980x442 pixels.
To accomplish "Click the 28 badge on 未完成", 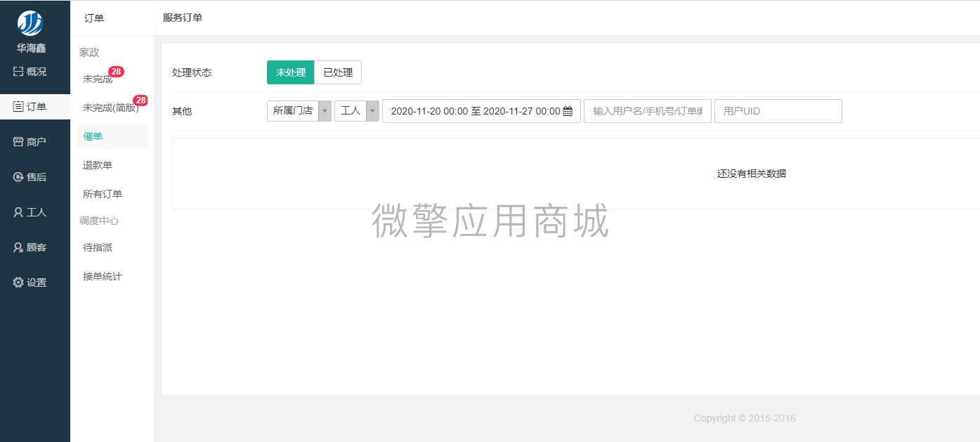I will click(x=116, y=72).
